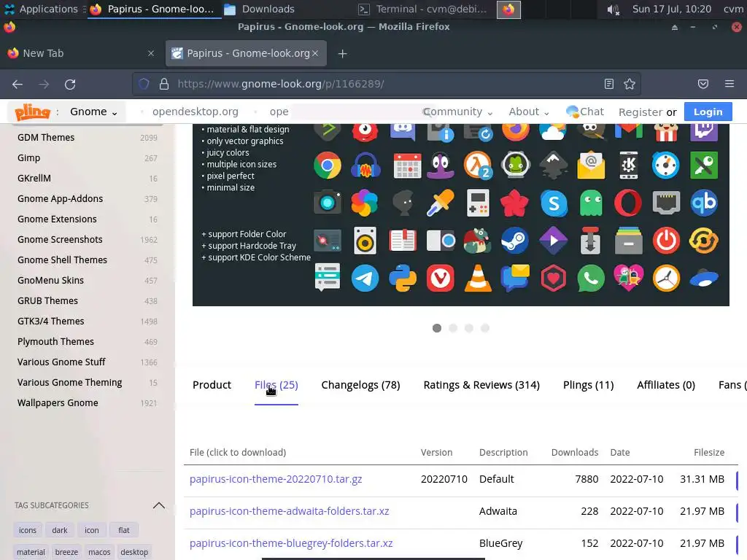Switch to the Product tab
747x560 pixels.
tap(212, 385)
